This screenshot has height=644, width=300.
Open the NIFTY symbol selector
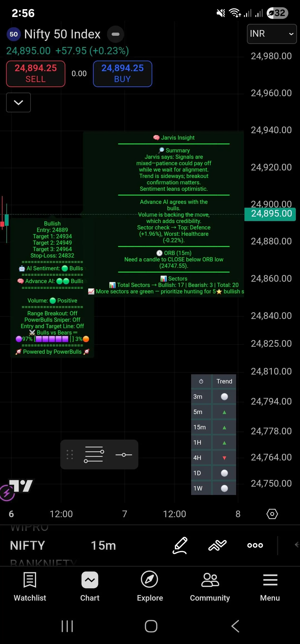pos(27,546)
